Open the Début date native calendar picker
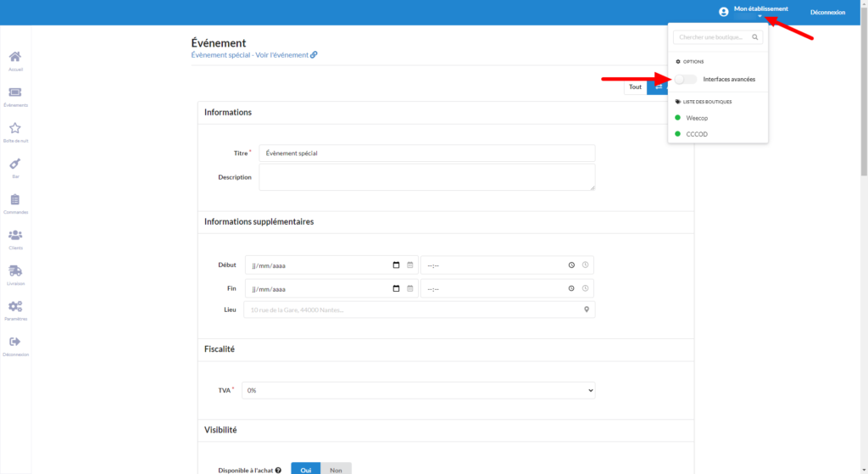 coord(396,265)
